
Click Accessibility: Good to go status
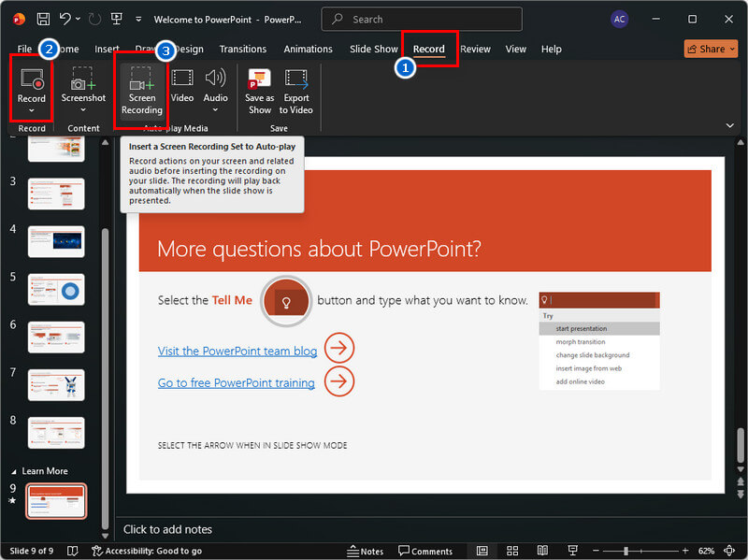[x=147, y=551]
